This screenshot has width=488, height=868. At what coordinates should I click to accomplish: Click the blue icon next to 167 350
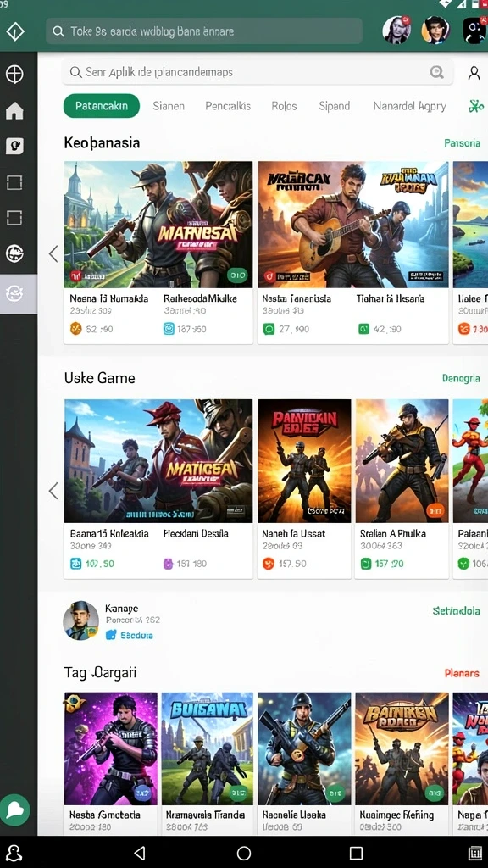coord(169,329)
